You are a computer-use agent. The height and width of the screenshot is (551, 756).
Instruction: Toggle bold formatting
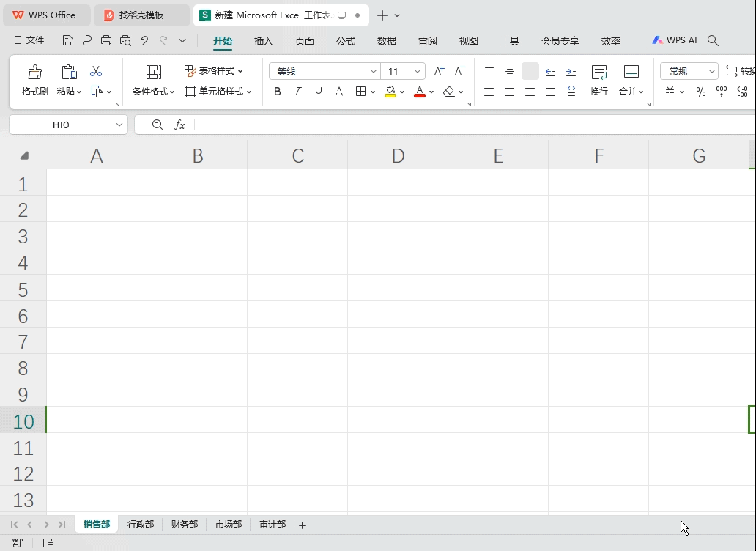[x=277, y=91]
